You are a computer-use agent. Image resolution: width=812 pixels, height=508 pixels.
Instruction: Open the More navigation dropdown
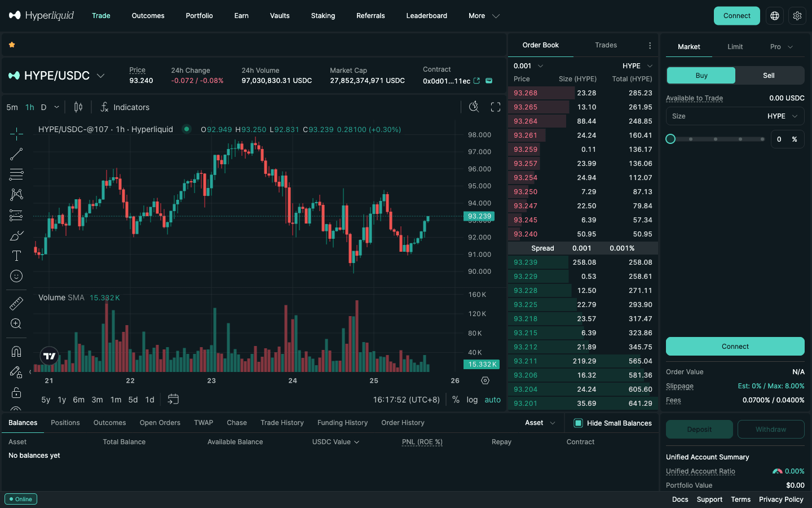click(x=484, y=16)
